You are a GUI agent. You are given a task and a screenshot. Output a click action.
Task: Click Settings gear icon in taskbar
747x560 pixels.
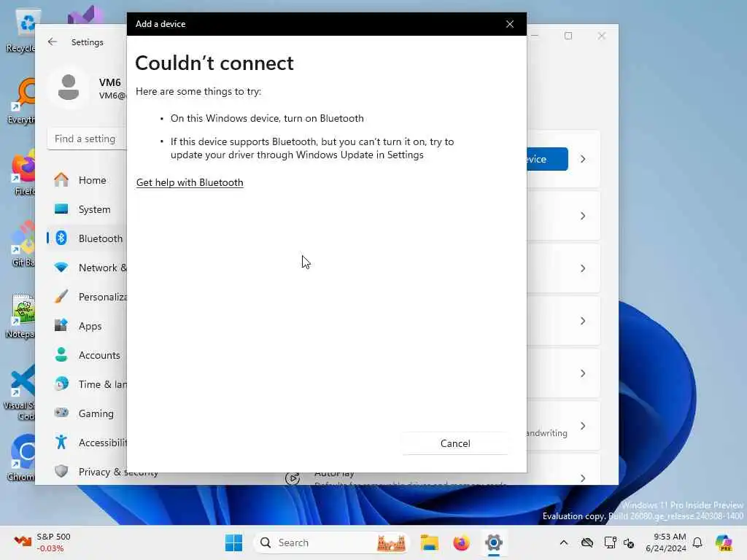[494, 542]
